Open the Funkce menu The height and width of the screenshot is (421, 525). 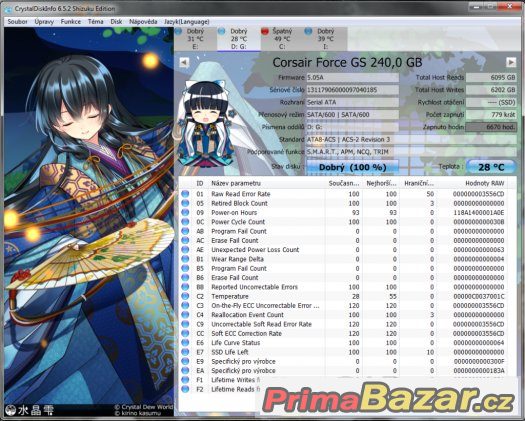click(x=71, y=22)
